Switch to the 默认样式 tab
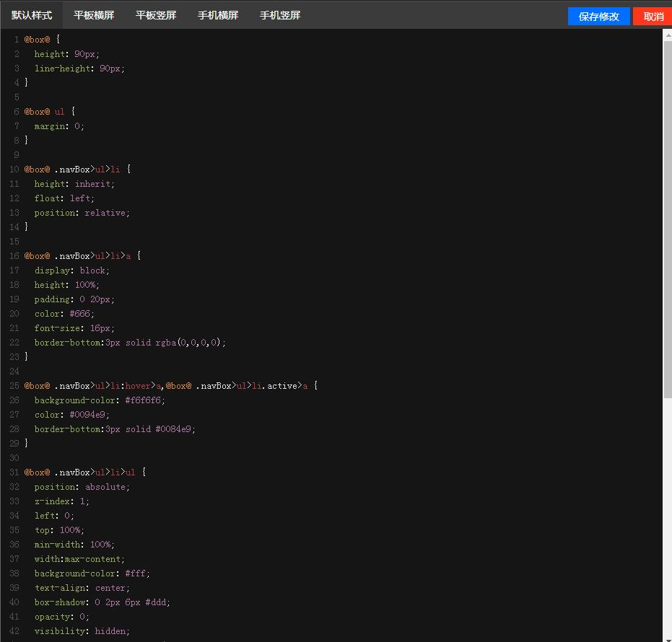The image size is (672, 642). tap(32, 15)
